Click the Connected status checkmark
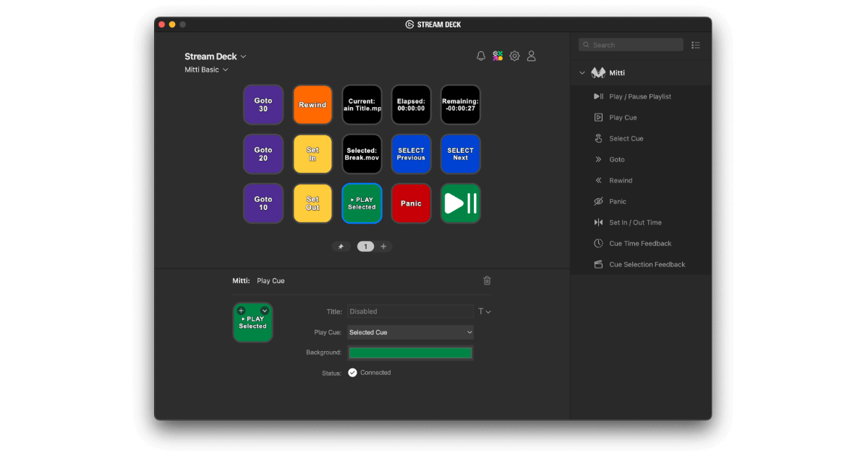 352,373
